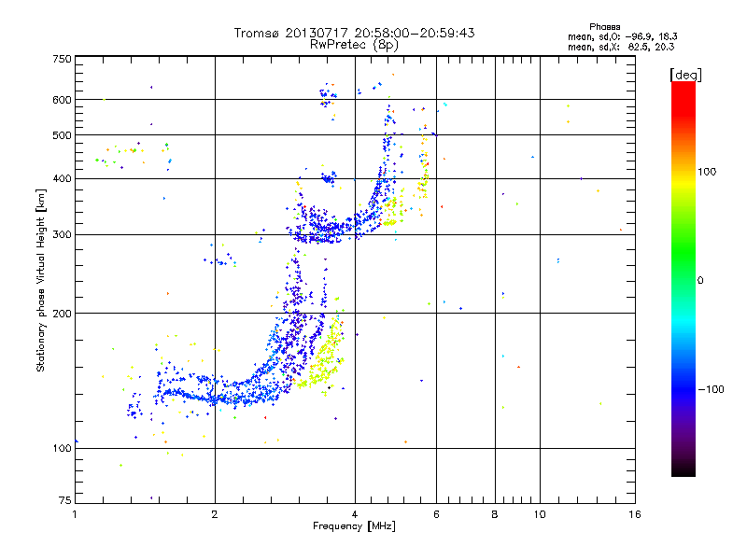Pick the red top end of the colorbar
Image resolution: width=747 pixels, height=560 pixels.
(683, 86)
